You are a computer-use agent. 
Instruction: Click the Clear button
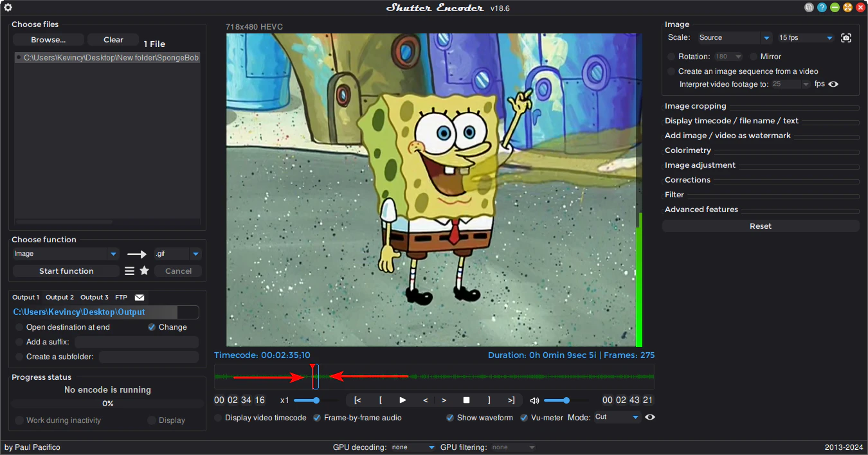(113, 40)
